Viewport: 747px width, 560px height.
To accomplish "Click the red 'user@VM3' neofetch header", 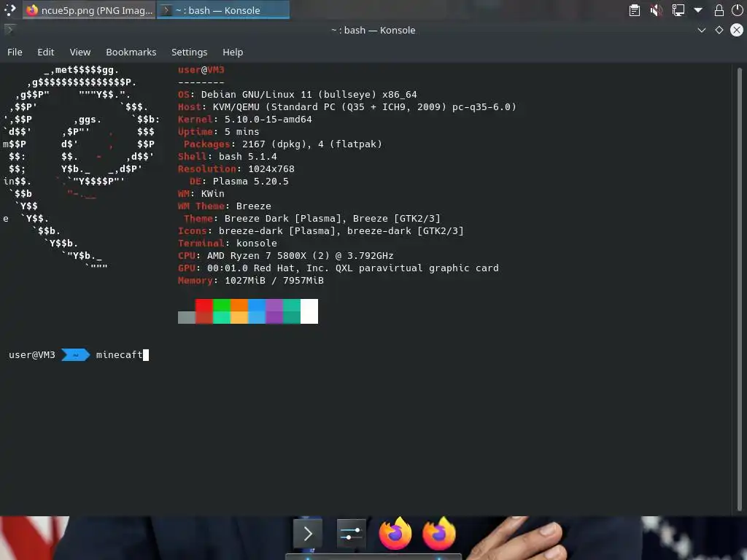I will pyautogui.click(x=201, y=70).
